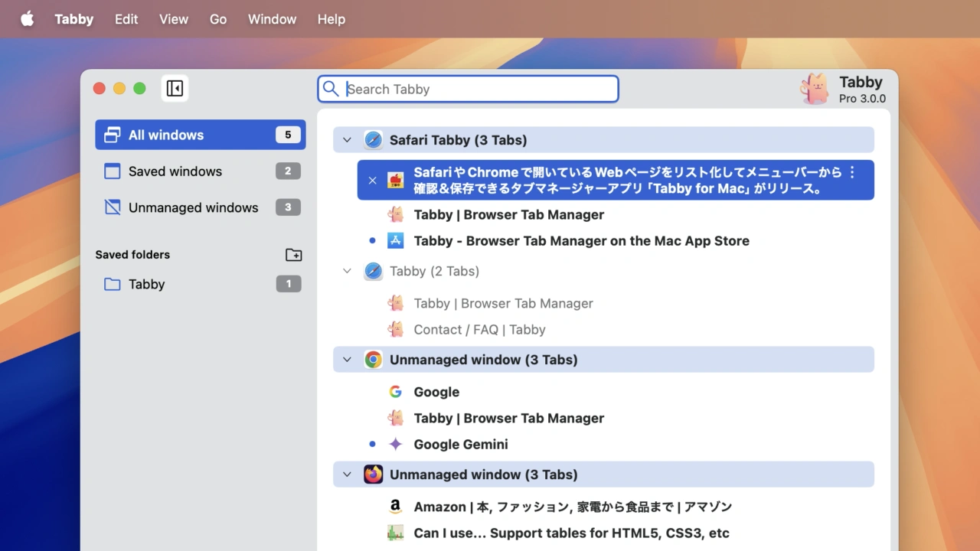Toggle the sidebar panel button
Screen dimensions: 980x551
[x=175, y=89]
